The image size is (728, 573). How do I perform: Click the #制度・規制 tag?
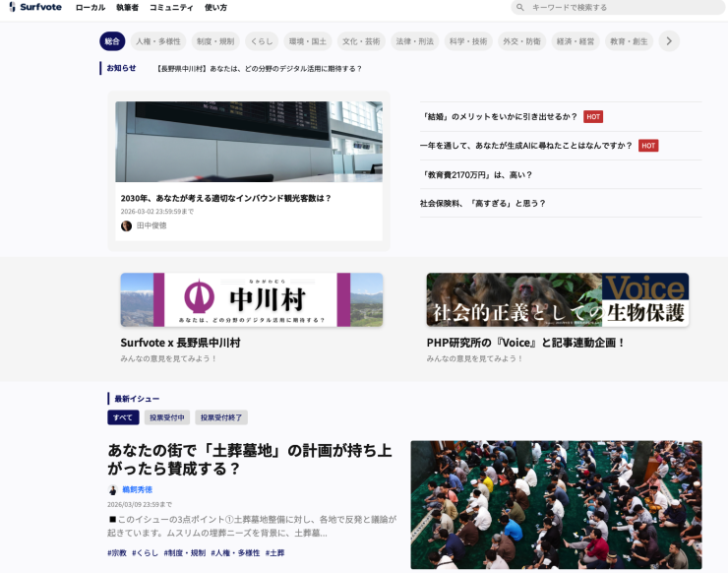pos(184,553)
